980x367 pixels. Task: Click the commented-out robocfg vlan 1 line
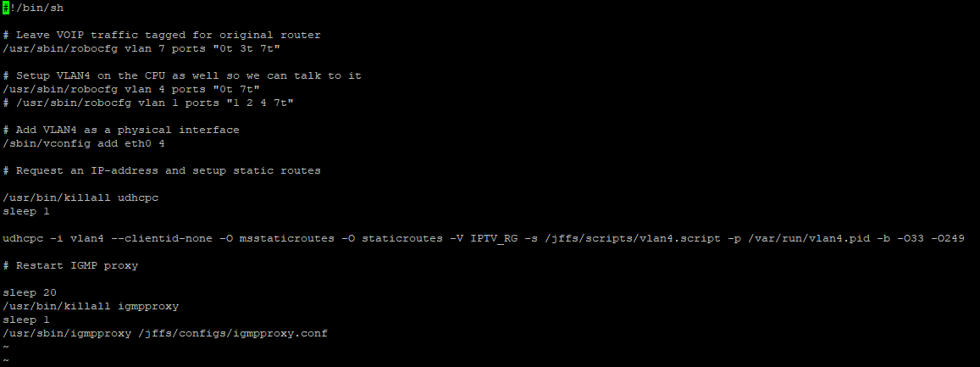pyautogui.click(x=148, y=103)
